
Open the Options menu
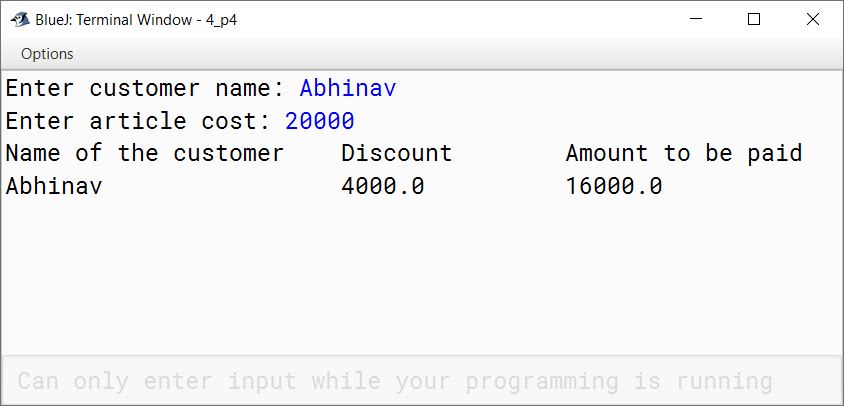coord(47,54)
